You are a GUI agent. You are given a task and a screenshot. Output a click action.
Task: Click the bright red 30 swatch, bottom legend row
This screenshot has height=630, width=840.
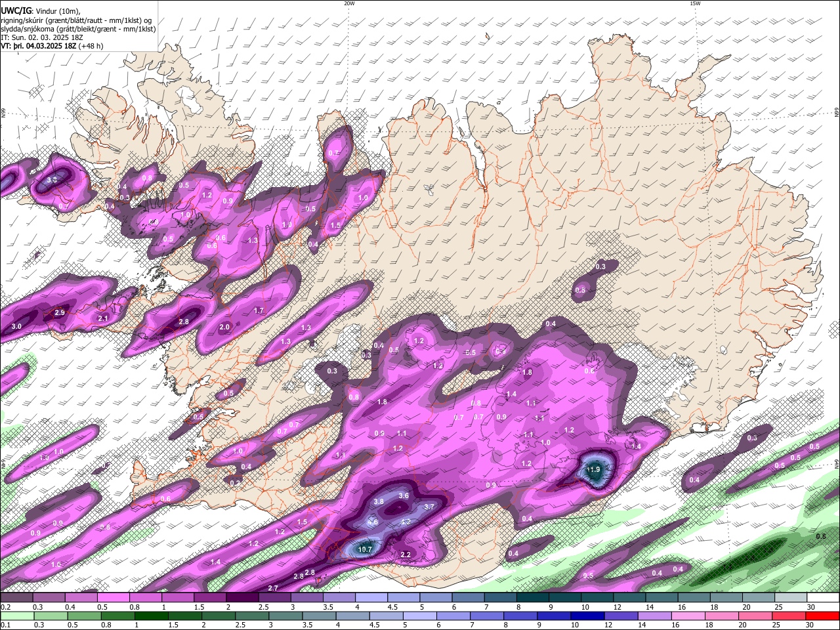pos(822,616)
